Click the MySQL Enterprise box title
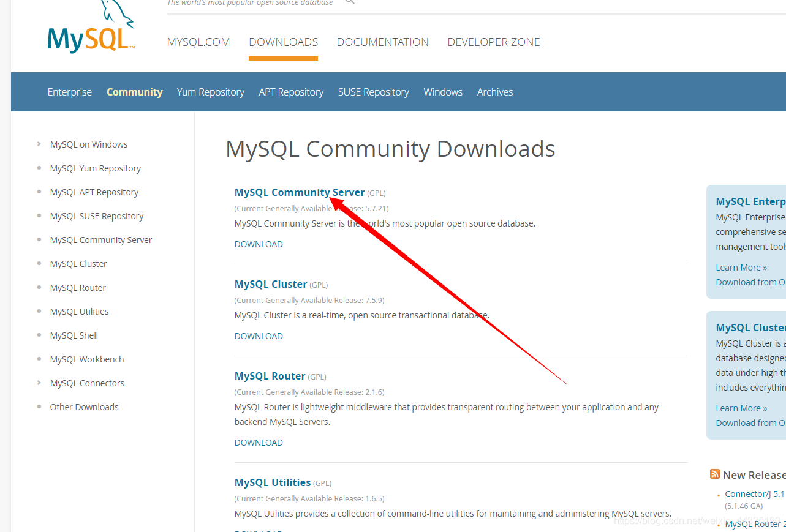Viewport: 786px width, 532px height. tap(751, 201)
